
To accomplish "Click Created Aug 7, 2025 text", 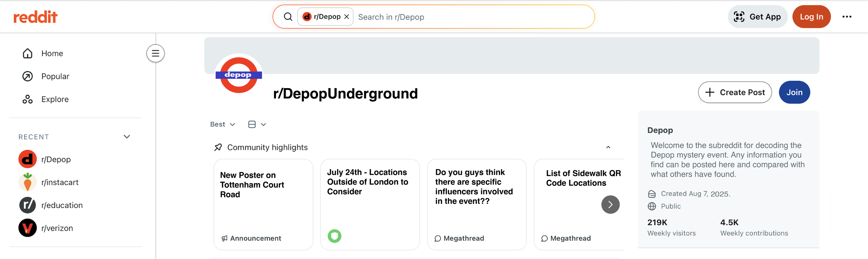I will (x=695, y=194).
